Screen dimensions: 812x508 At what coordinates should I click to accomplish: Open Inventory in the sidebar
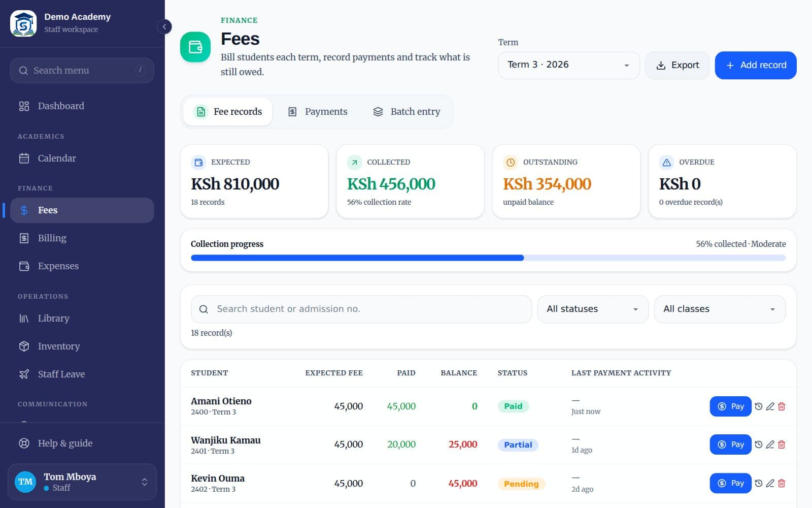click(82, 346)
